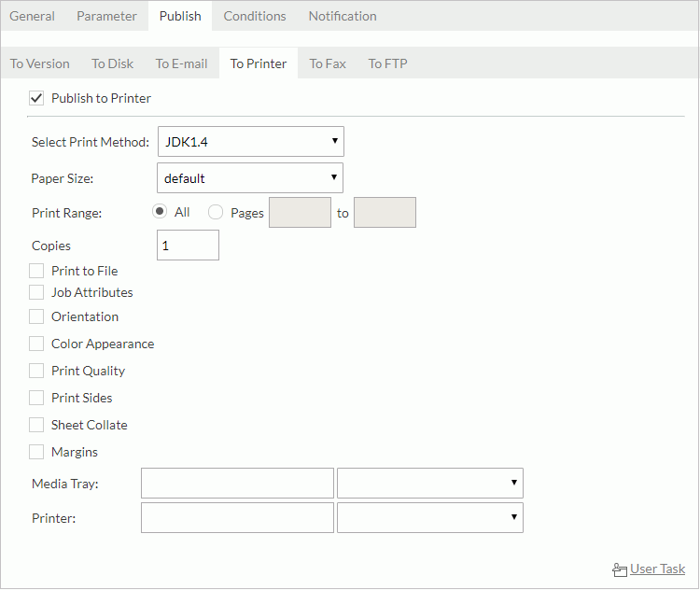Open the General tab
This screenshot has height=590, width=700.
[x=32, y=16]
